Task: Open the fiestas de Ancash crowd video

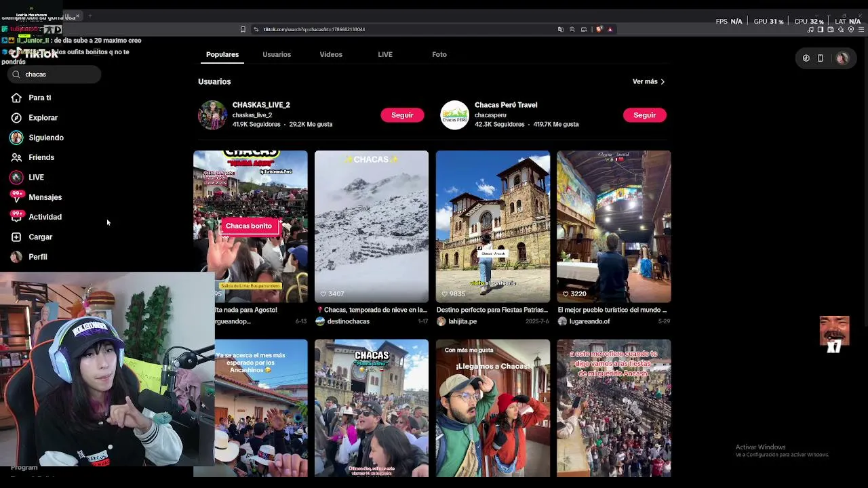Action: click(614, 408)
